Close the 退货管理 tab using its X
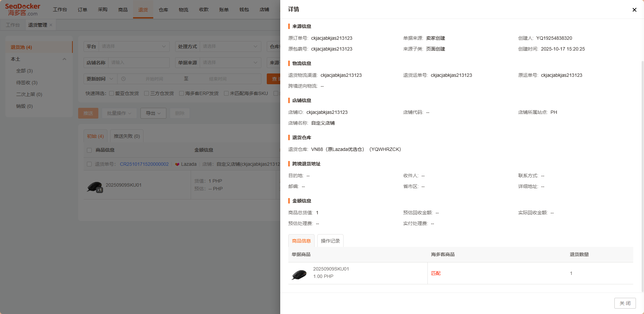The width and height of the screenshot is (644, 314). [51, 25]
